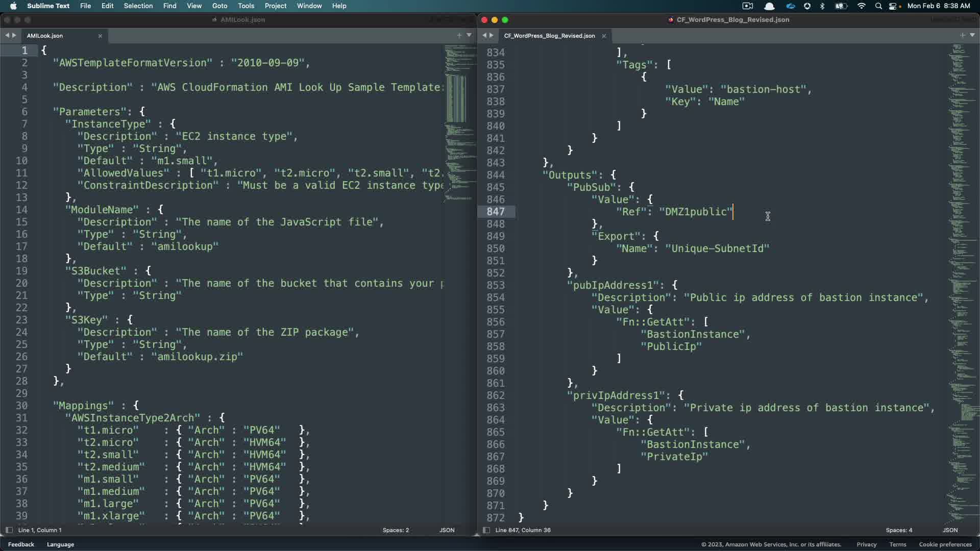Screen dimensions: 980x551
Task: Click minimap in the right editor pane
Action: (962, 255)
